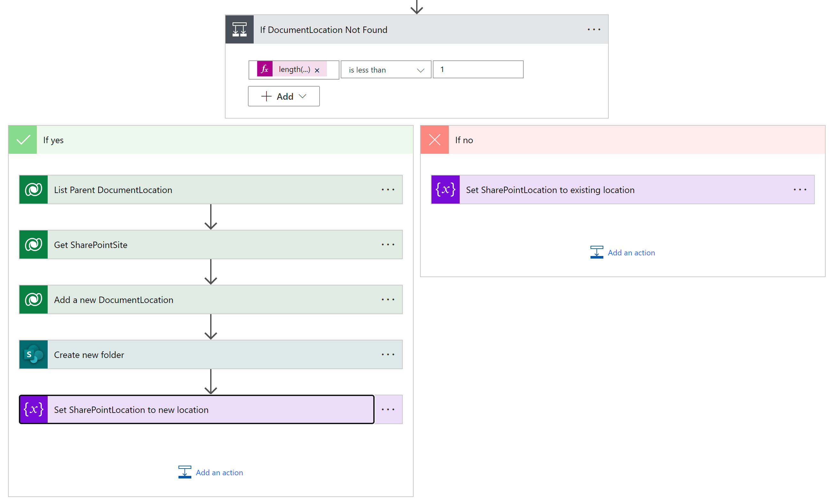
Task: Click the condition value field containing 1
Action: (478, 70)
